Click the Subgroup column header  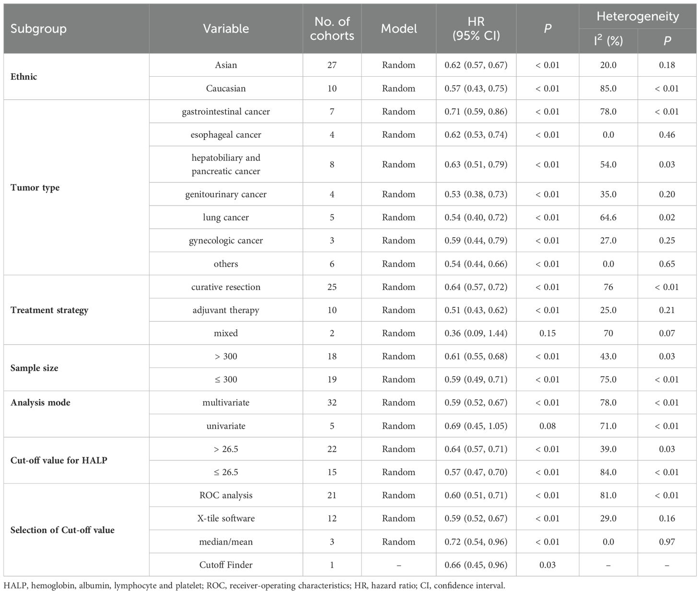(38, 29)
